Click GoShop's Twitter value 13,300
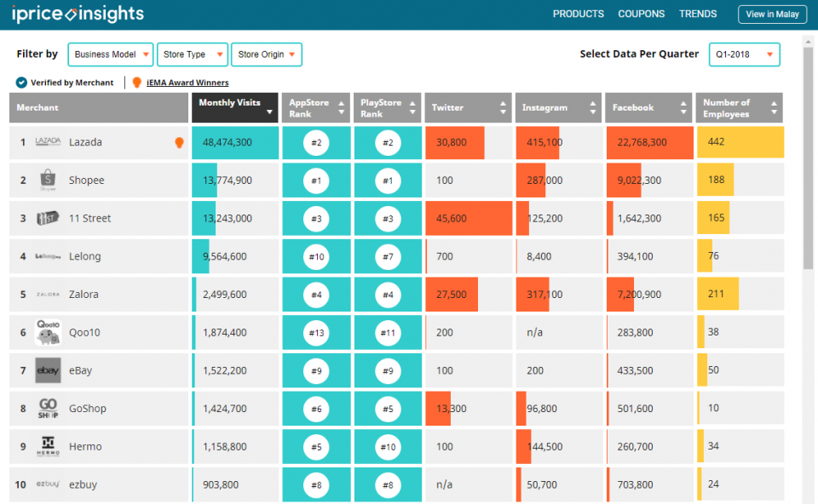Screen dimensions: 818x504 pos(452,409)
